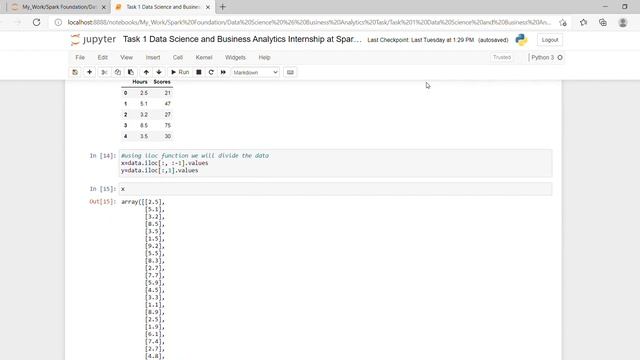Viewport: 640px width, 360px height.
Task: Click the Out[15] output prompt
Action: (x=102, y=202)
